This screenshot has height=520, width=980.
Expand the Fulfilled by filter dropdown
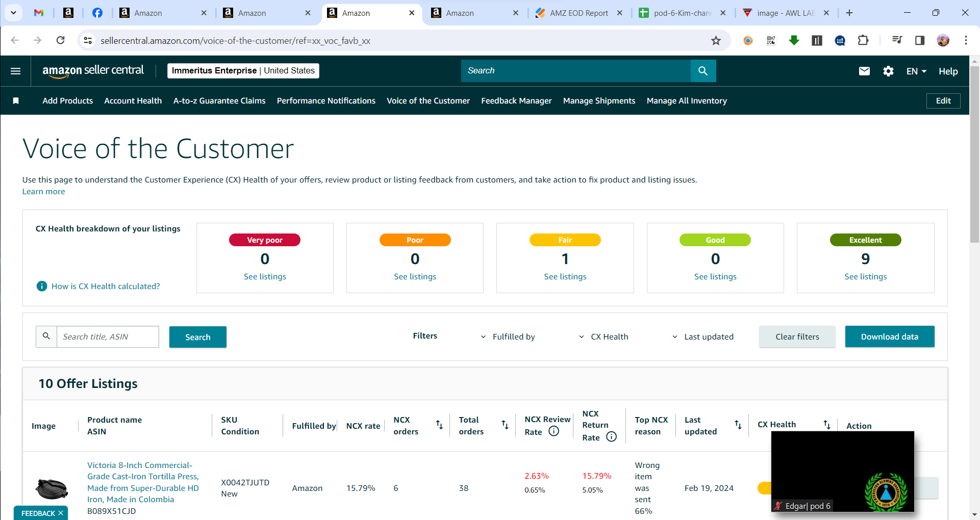point(508,336)
